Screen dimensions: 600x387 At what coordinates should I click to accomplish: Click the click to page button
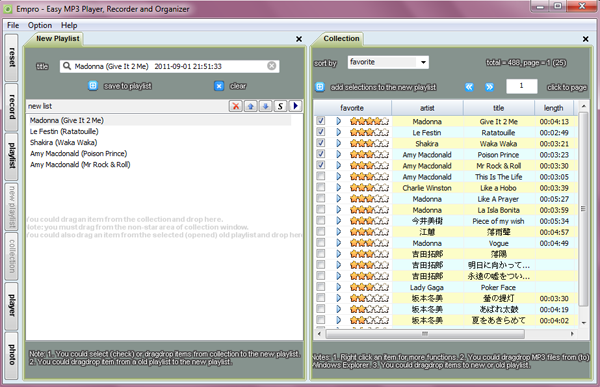(x=567, y=87)
